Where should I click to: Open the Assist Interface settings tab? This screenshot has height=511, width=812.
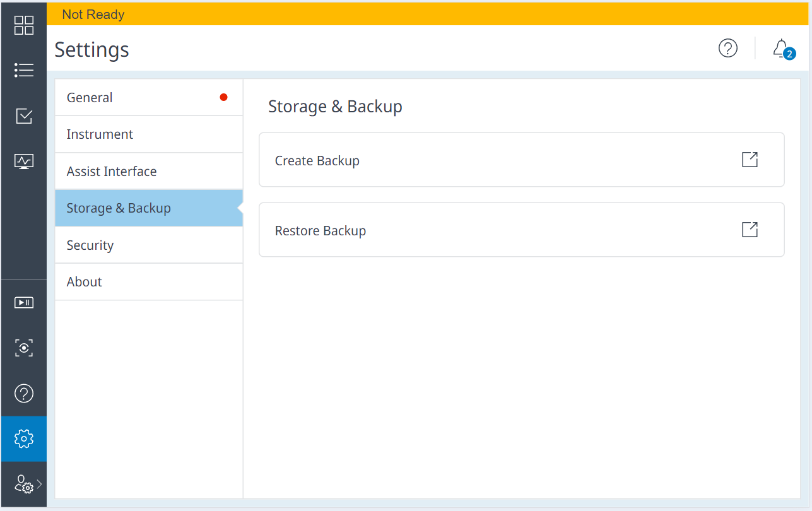coord(149,172)
